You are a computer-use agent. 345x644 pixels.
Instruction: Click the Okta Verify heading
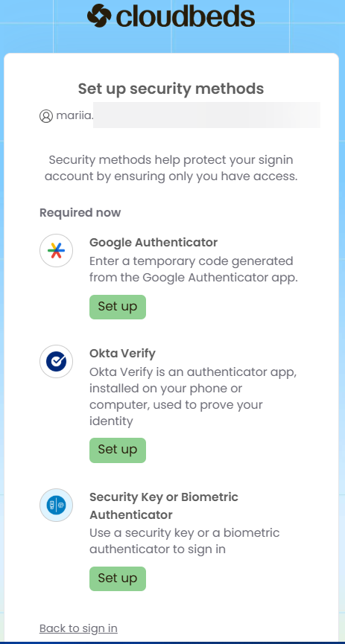point(122,353)
